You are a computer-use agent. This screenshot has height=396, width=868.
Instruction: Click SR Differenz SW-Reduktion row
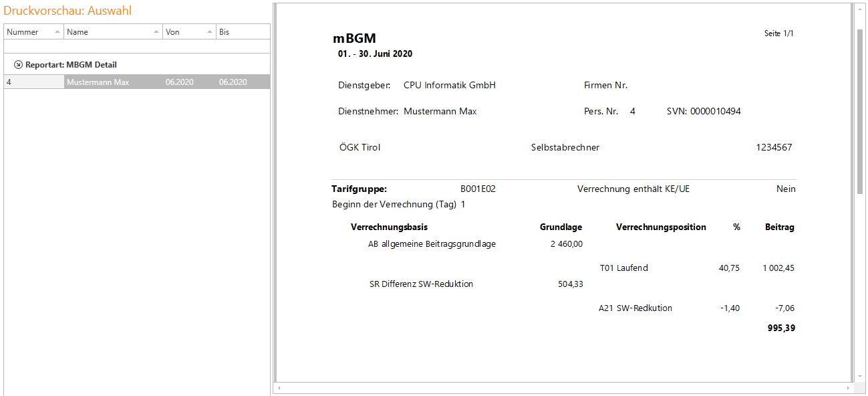(x=421, y=284)
